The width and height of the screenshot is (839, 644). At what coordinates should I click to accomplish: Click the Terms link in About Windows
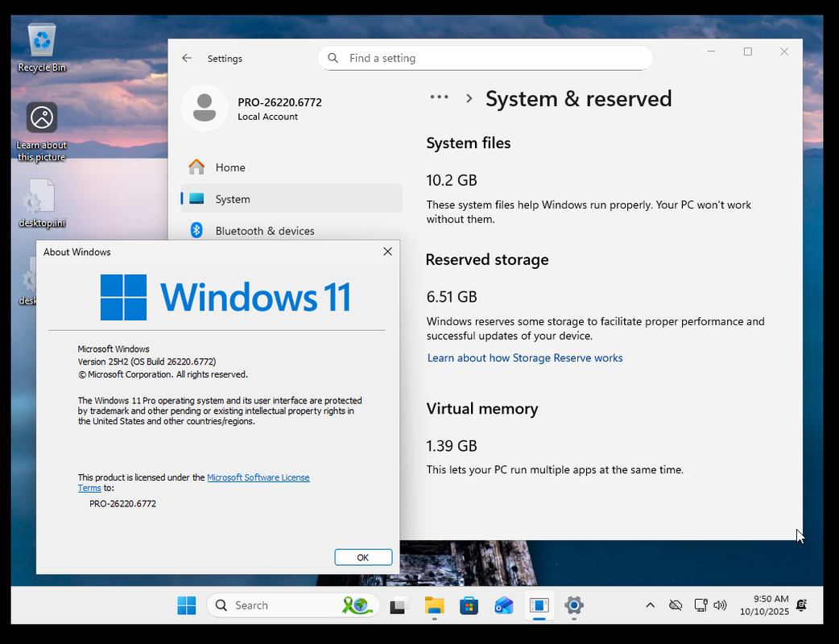click(89, 488)
